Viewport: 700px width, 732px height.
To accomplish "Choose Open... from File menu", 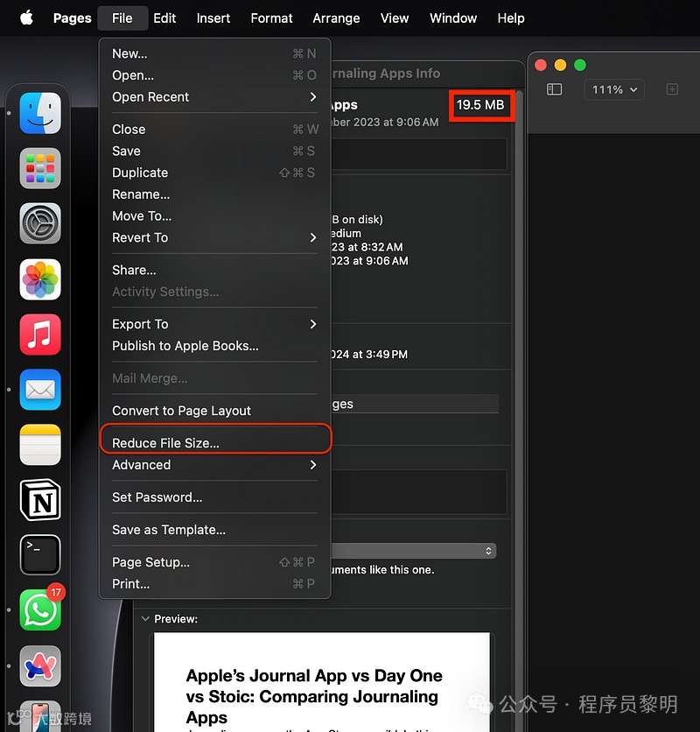I will pos(214,75).
